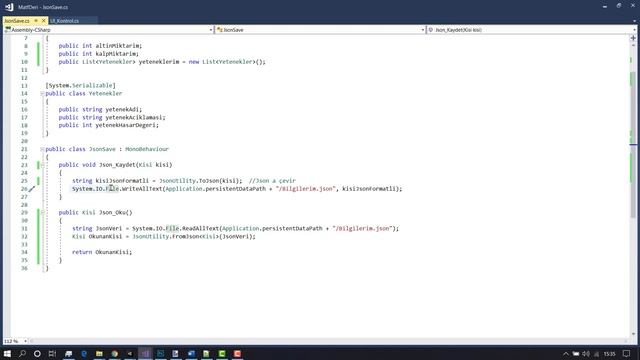Click the '//Json a çevir' comment

(272, 181)
